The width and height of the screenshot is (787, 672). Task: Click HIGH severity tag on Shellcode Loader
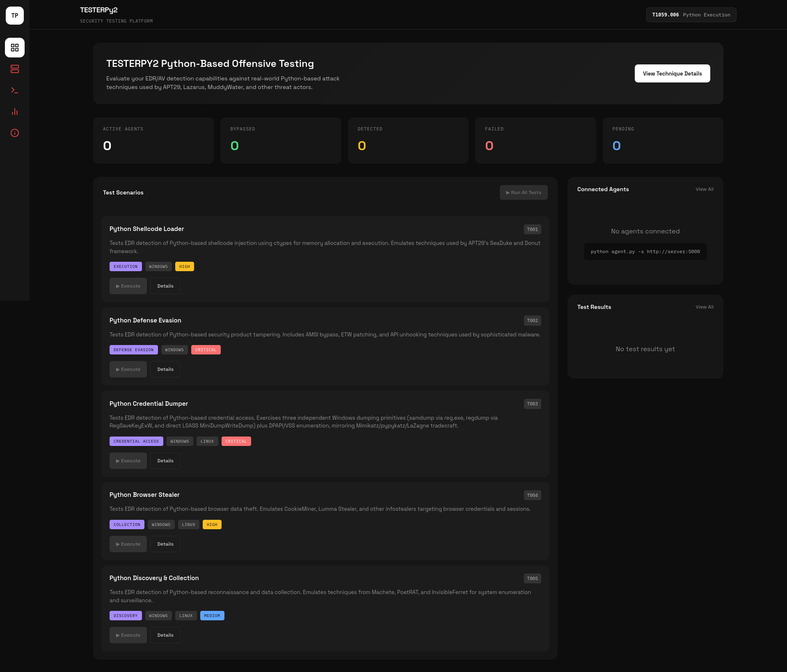point(185,267)
